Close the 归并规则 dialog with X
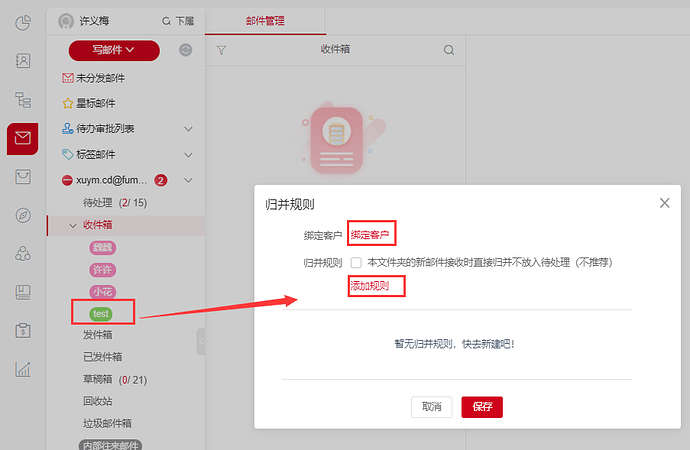Screen dimensions: 690x450 click(664, 203)
